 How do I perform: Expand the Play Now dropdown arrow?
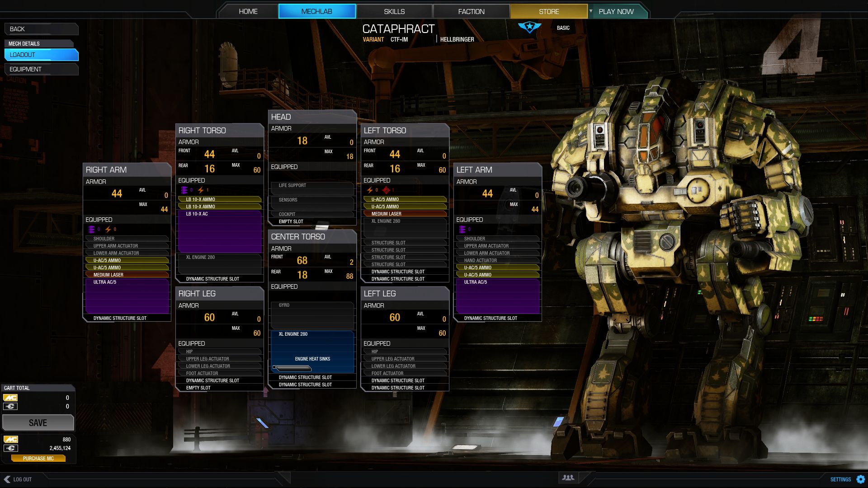pyautogui.click(x=590, y=11)
